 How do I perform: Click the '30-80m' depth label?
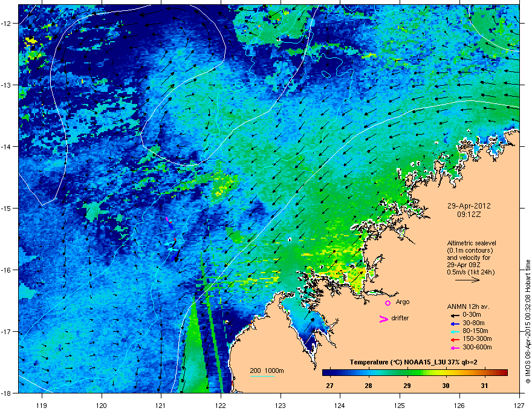[473, 323]
